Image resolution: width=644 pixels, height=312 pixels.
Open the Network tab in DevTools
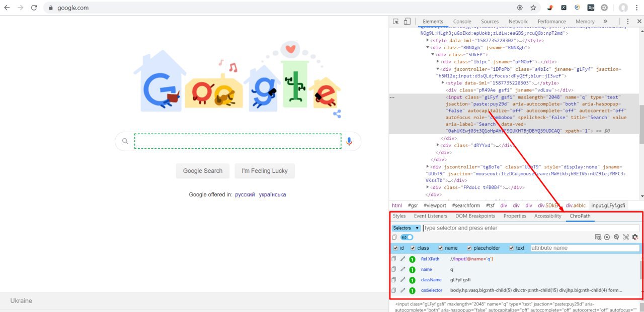(x=518, y=22)
